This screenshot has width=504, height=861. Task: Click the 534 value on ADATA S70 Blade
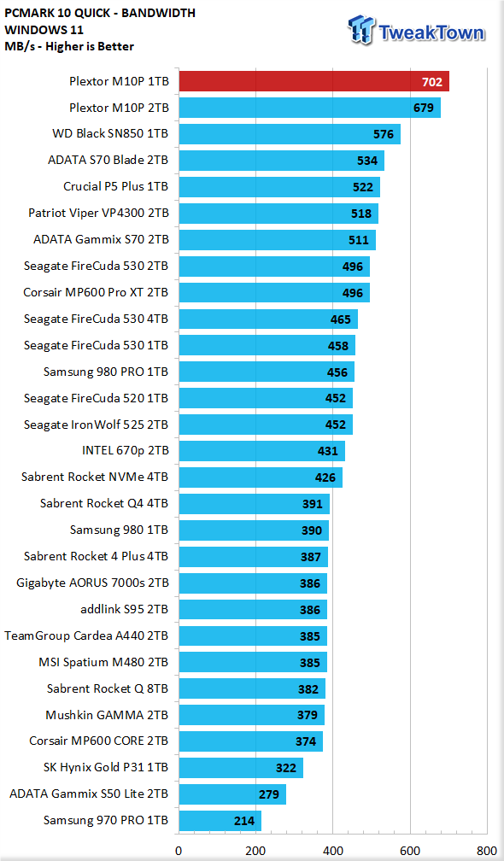tap(367, 161)
